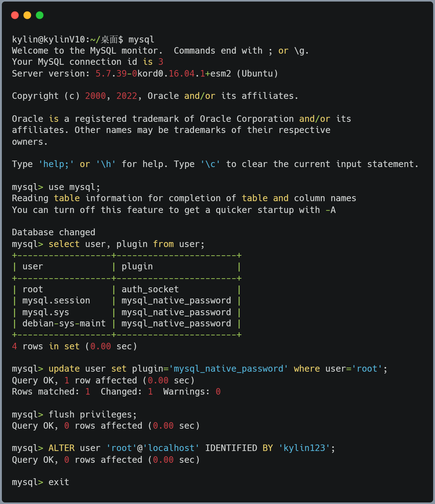Image resolution: width=435 pixels, height=504 pixels.
Task: Click the red close window button
Action: (15, 15)
